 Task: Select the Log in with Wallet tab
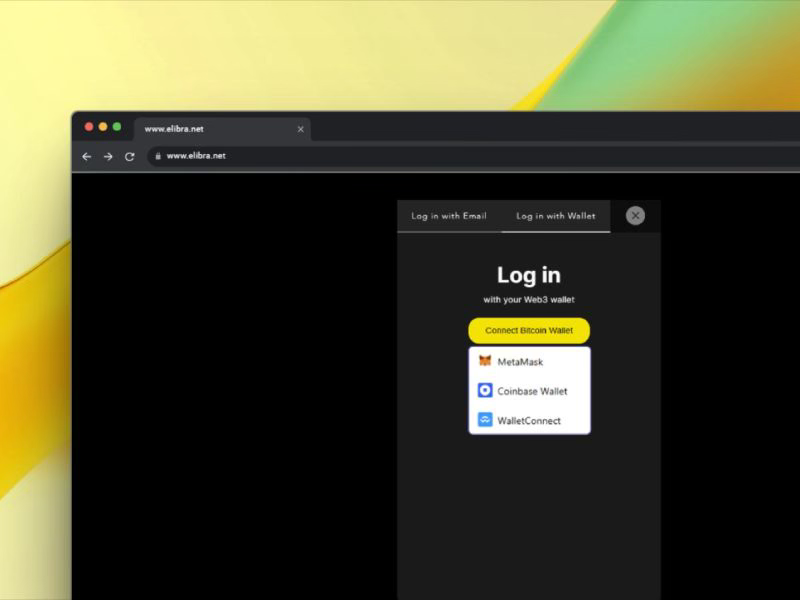coord(555,216)
